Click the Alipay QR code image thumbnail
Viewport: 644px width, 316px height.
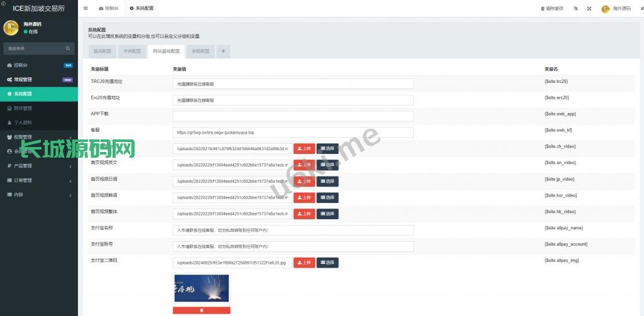click(x=201, y=289)
